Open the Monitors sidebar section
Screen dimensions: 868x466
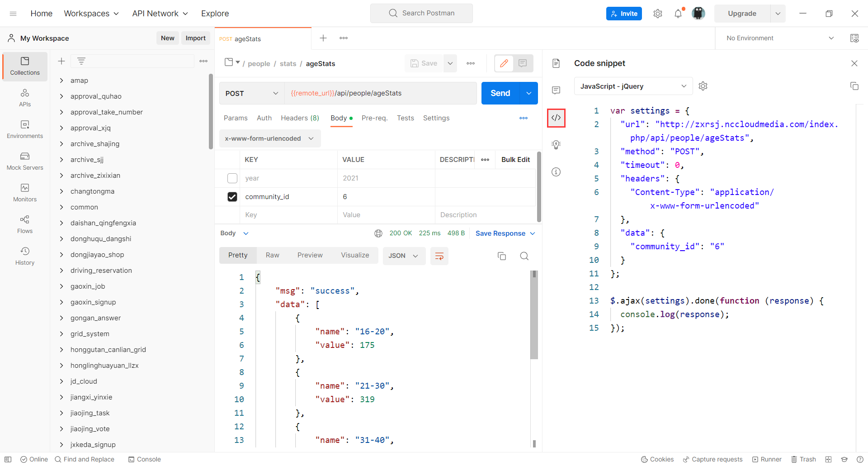[x=25, y=193]
